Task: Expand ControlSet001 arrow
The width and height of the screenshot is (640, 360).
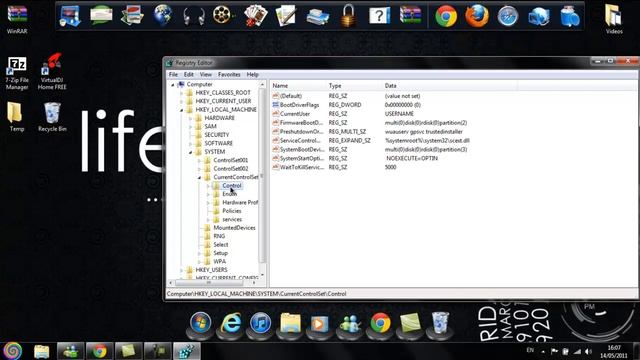Action: 200,160
